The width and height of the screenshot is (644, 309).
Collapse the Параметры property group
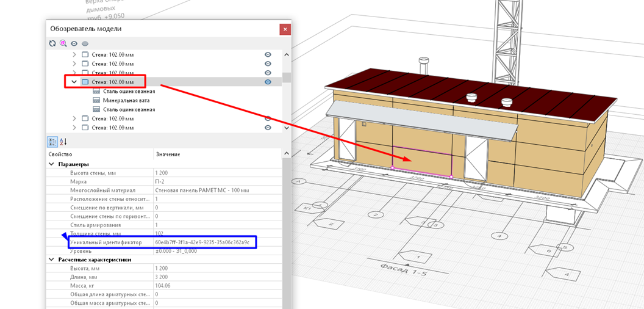pos(52,164)
